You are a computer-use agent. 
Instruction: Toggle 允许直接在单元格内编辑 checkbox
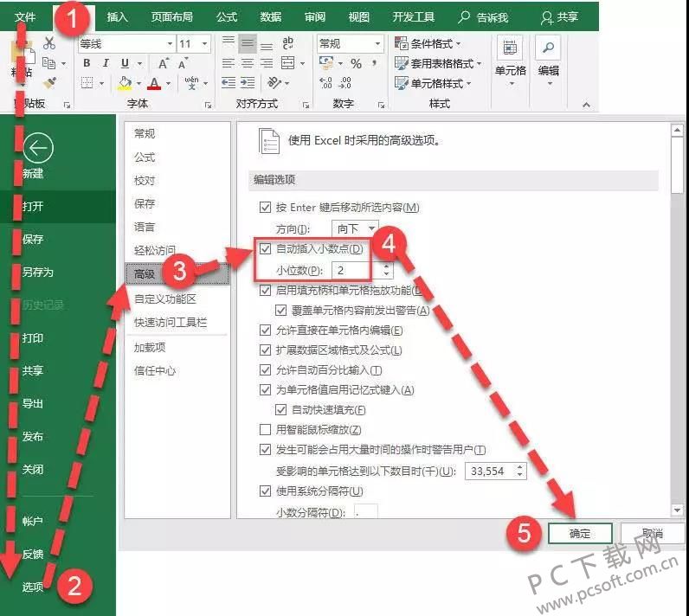coord(265,330)
